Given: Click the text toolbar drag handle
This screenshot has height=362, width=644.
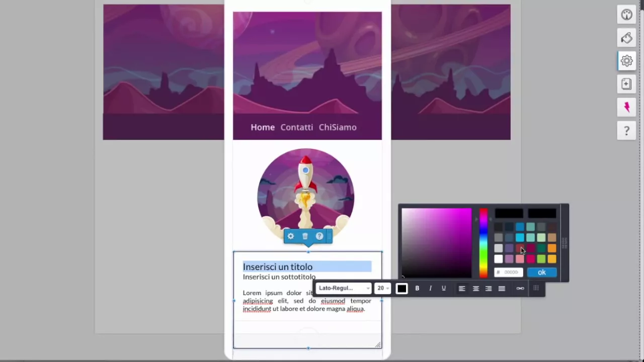Looking at the screenshot, I should point(536,288).
